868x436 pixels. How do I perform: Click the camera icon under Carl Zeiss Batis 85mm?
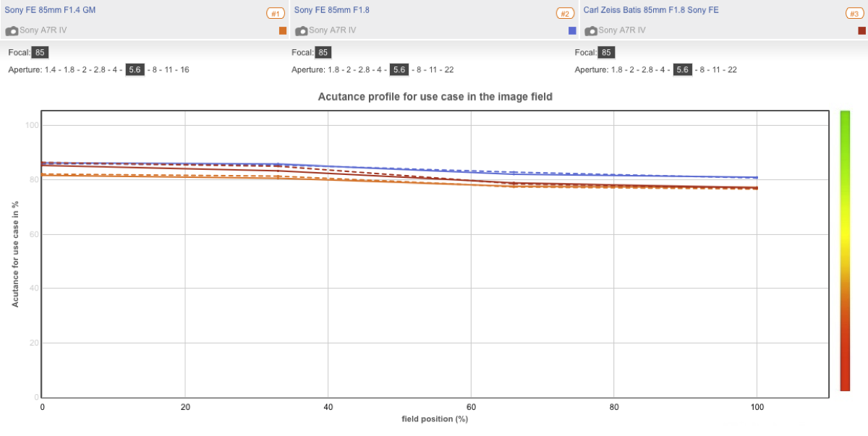pyautogui.click(x=591, y=31)
